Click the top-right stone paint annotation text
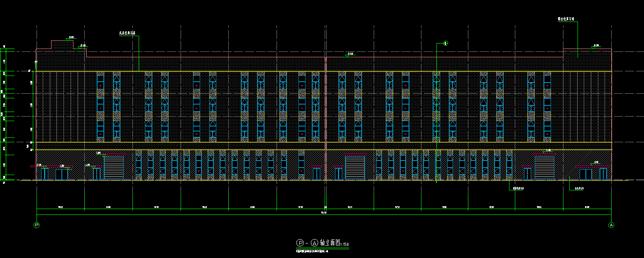644x258 pixels. pyautogui.click(x=566, y=19)
